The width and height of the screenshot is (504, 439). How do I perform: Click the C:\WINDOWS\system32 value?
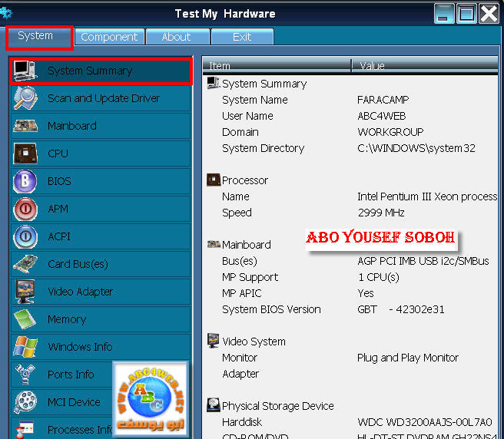coord(416,148)
